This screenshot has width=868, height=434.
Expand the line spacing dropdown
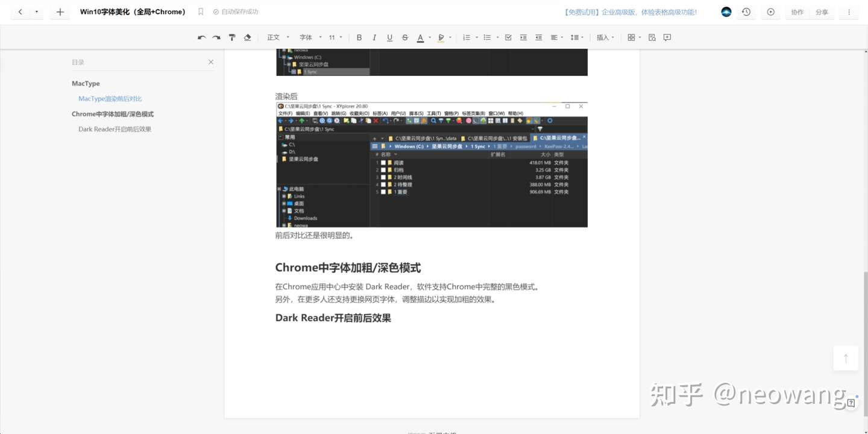click(577, 37)
